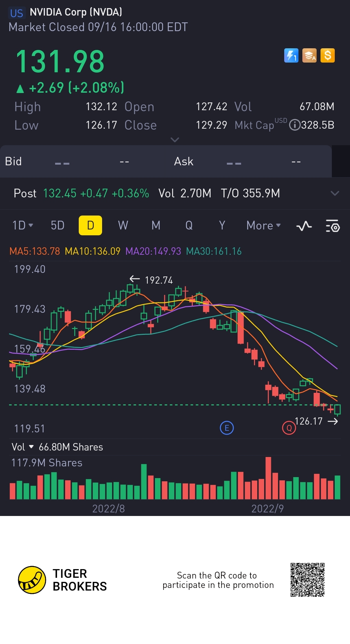Tap the yellow dollar sign icon
Screen dimensions: 350x644
[328, 55]
